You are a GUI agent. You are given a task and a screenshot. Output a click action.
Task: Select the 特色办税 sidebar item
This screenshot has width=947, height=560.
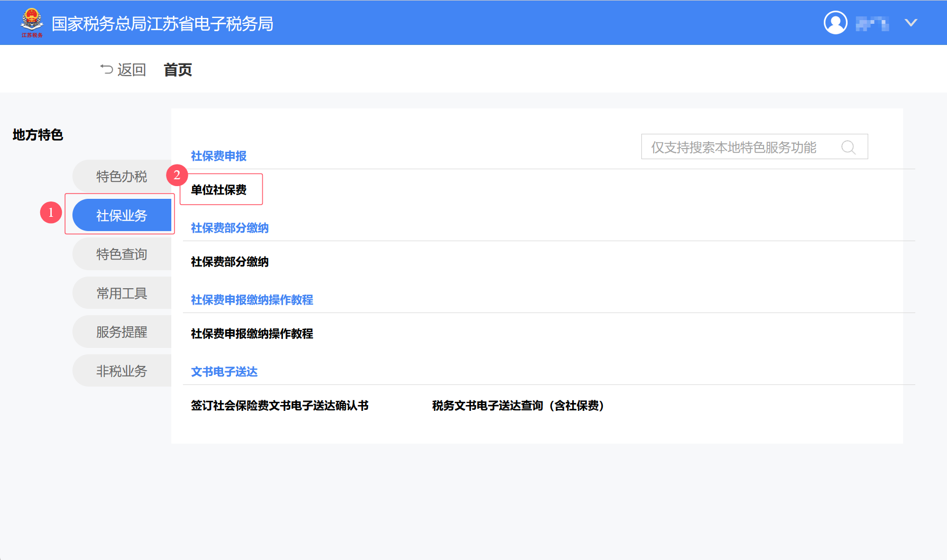(121, 176)
